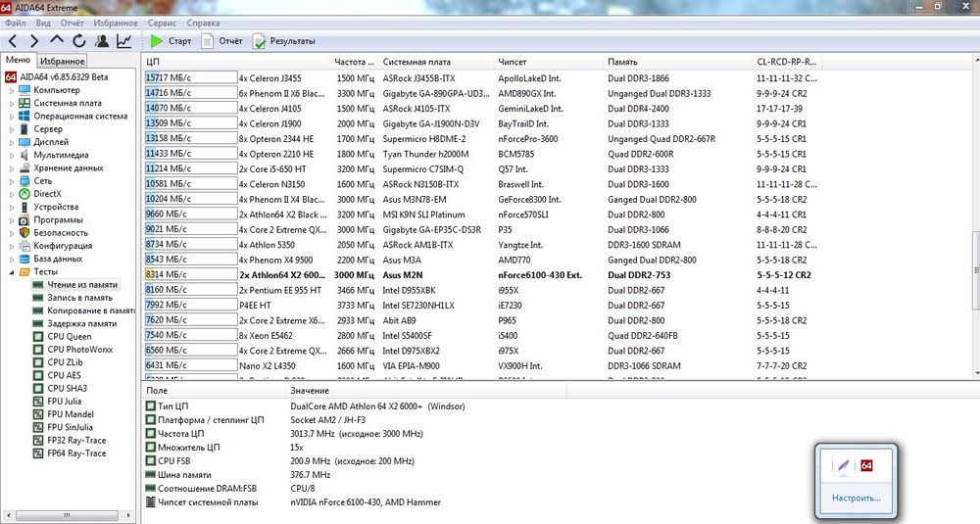Select the Задержка памяти test icon
This screenshot has width=980, height=524.
click(38, 323)
